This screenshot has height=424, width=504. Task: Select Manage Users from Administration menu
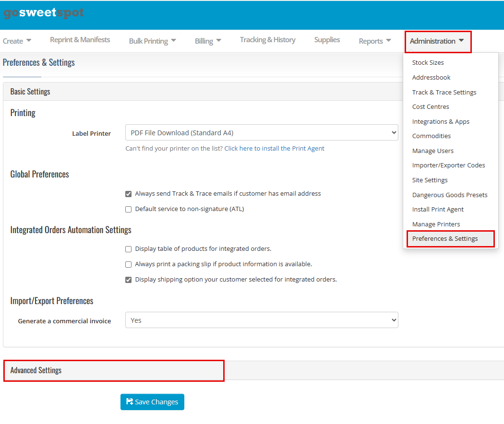(x=432, y=151)
